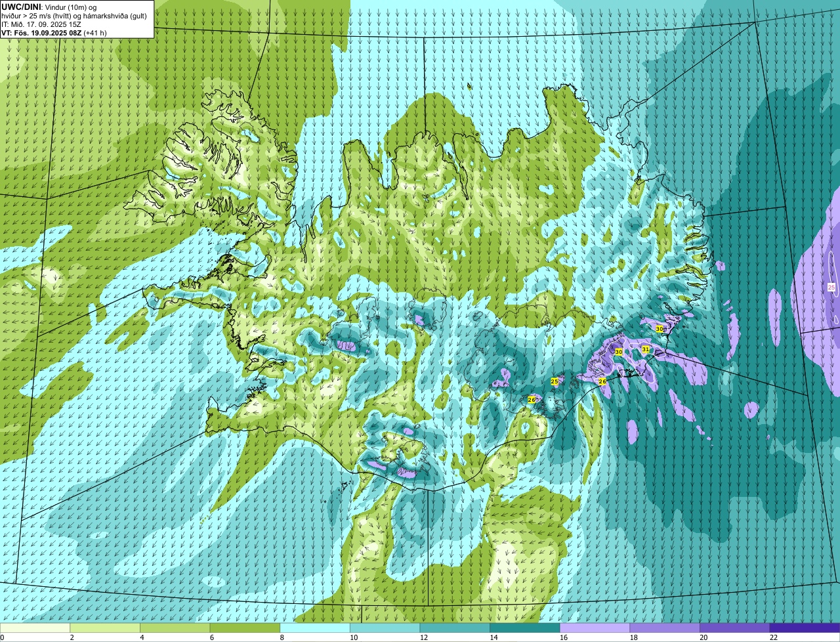Click legend scale value '18'
Screen dimensions: 840x642
tap(634, 637)
